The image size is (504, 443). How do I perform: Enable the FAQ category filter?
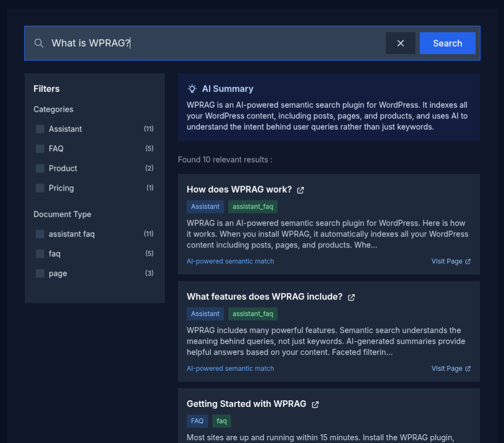click(x=39, y=148)
